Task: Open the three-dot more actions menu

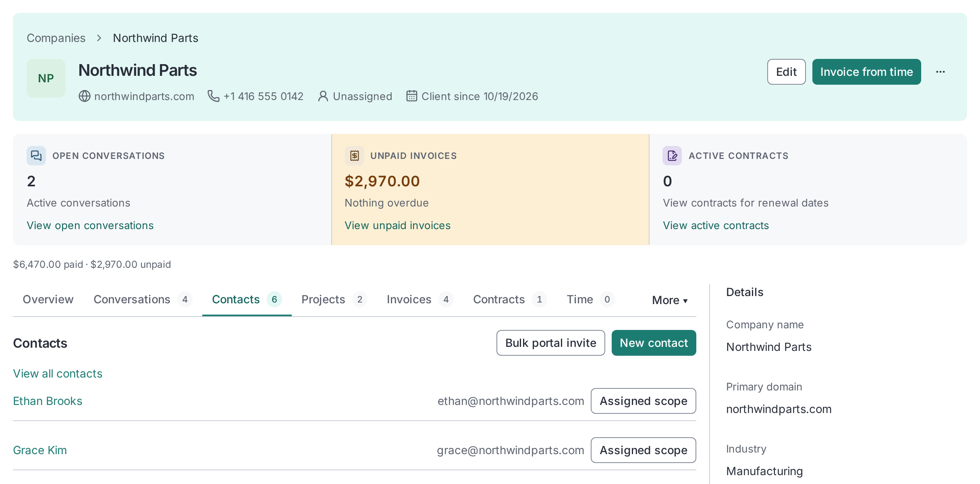Action: [x=941, y=72]
